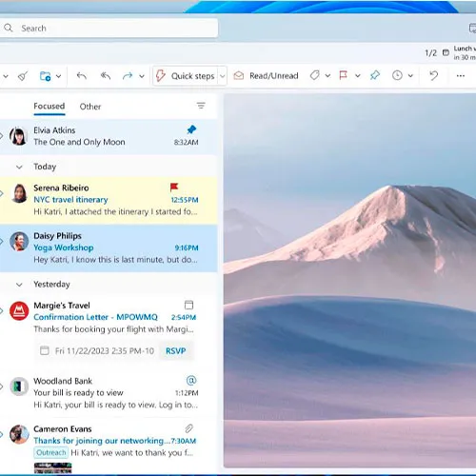Open the Categorize dropdown arrow

coord(327,76)
